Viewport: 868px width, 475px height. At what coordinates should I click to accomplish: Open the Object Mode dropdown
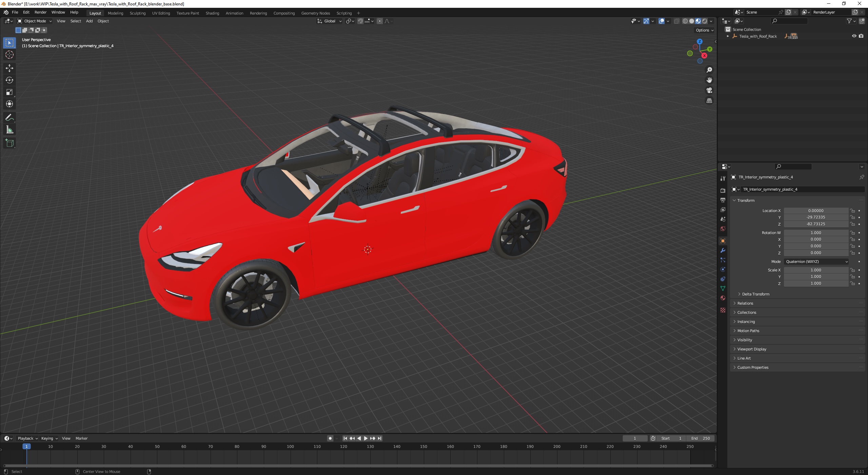click(x=35, y=21)
